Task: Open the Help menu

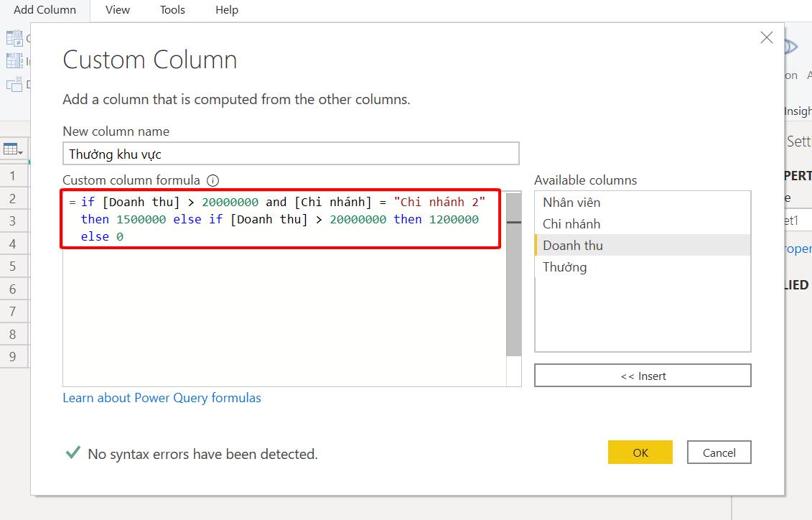Action: (226, 10)
